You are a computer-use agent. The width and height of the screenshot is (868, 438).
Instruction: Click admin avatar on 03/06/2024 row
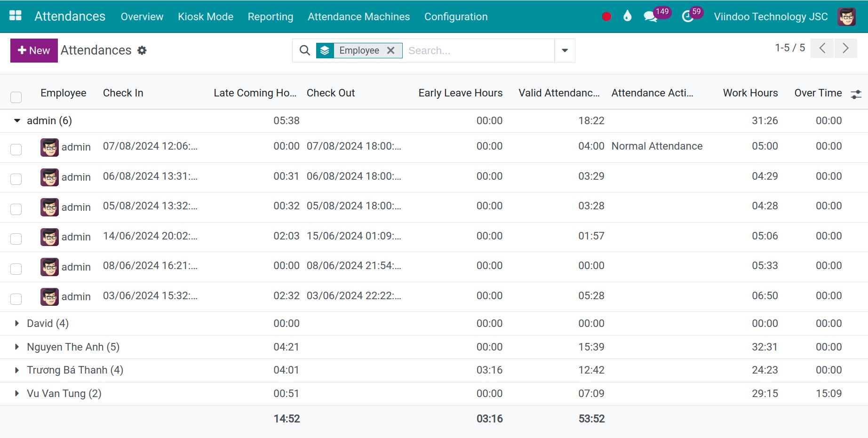49,297
